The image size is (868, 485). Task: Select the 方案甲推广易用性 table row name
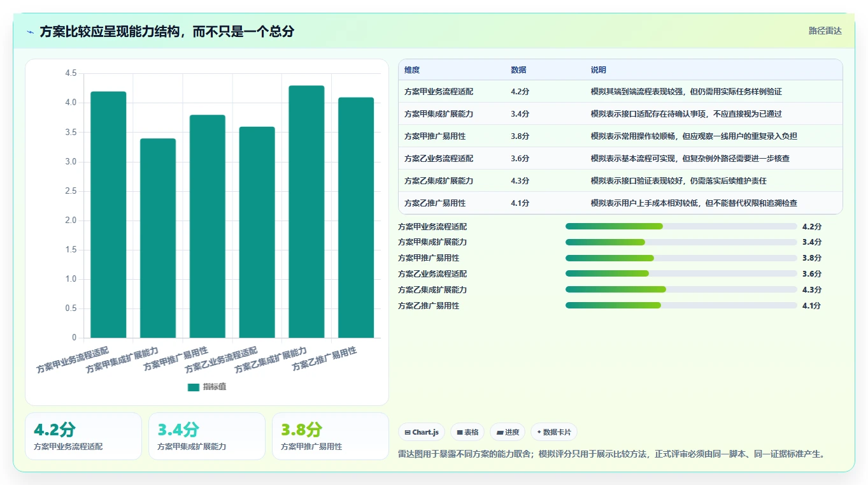435,136
